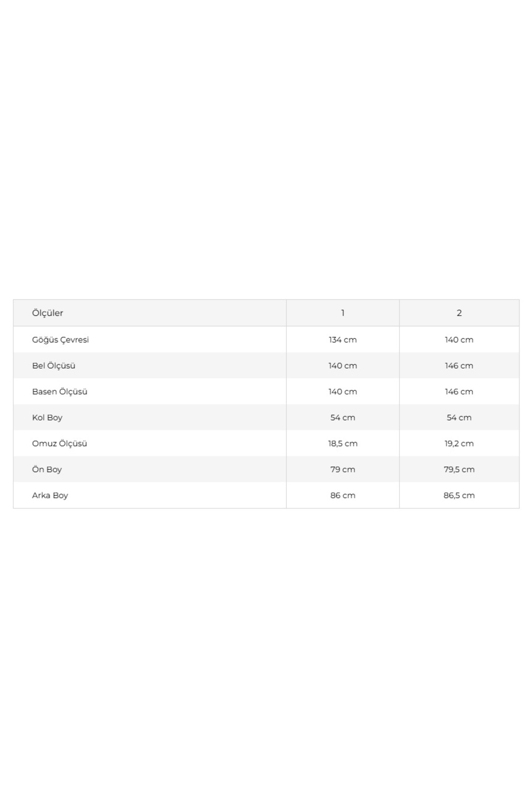Image resolution: width=532 pixels, height=798 pixels.
Task: Select the Arka Boy row label
Action: pyautogui.click(x=50, y=495)
